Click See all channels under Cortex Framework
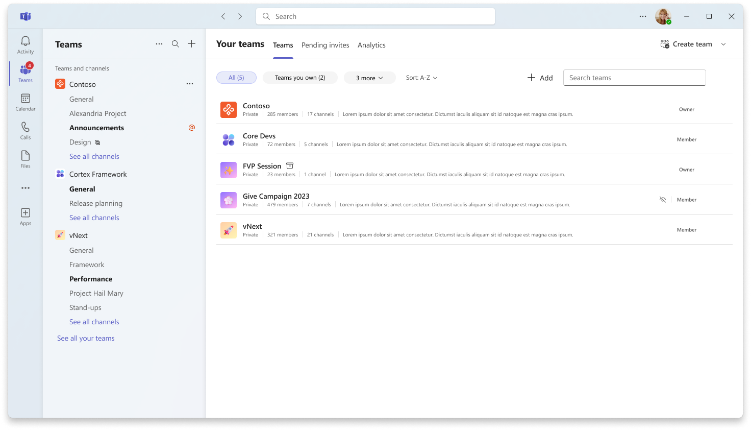 tap(94, 217)
